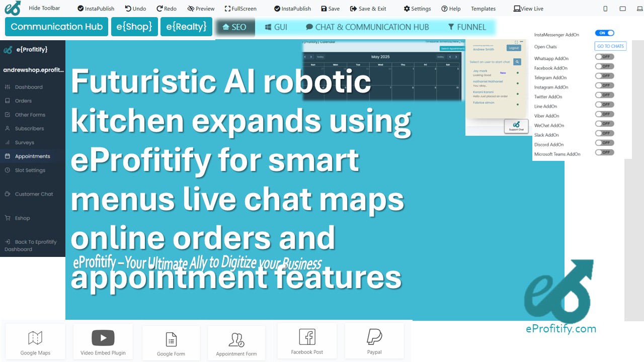Select the Paypal plugin

374,340
